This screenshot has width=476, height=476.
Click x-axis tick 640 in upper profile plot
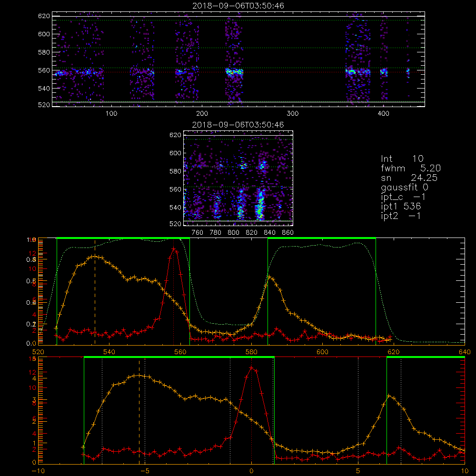465,352
